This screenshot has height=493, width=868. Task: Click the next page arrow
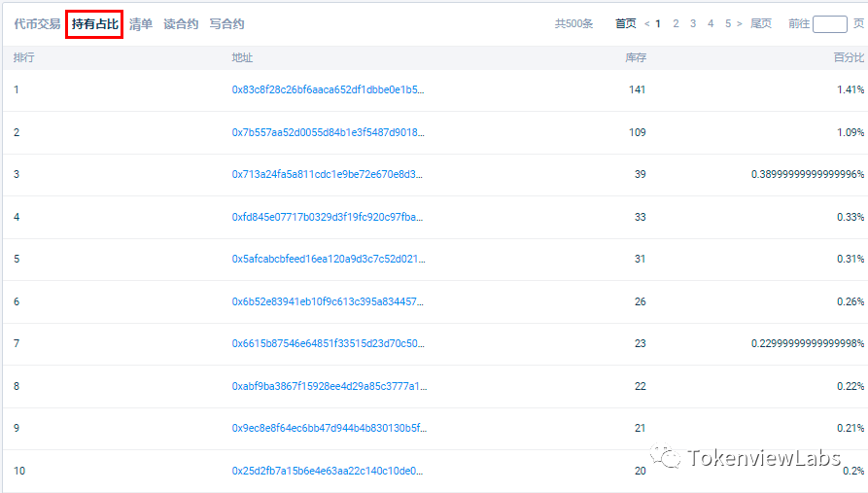(740, 23)
